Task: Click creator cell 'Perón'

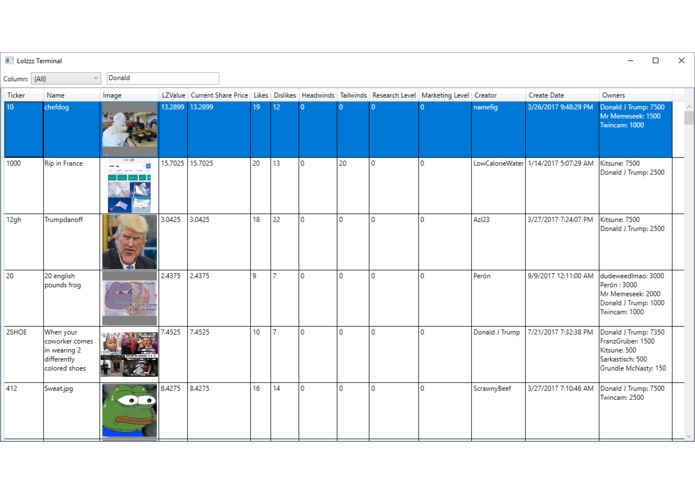Action: pos(499,298)
